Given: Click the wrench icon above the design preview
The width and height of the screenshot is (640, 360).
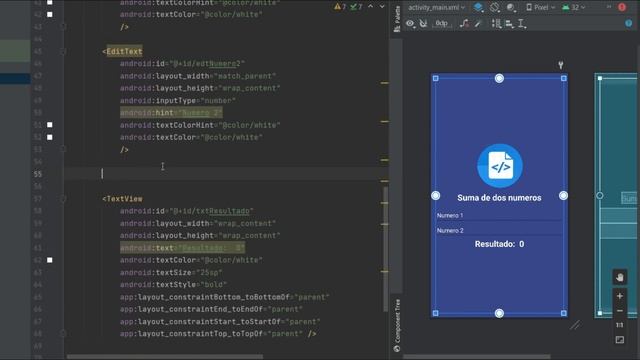Looking at the screenshot, I should click(x=561, y=64).
